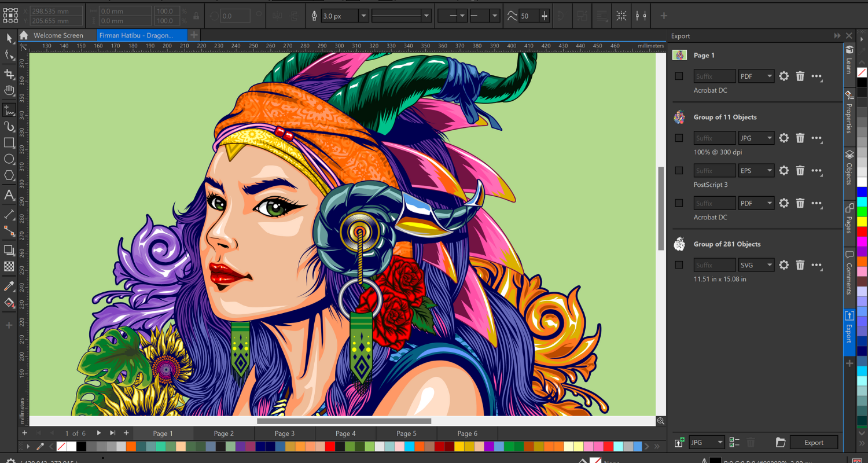Switch to the Welcome Screen tab
The width and height of the screenshot is (868, 463).
[x=58, y=35]
